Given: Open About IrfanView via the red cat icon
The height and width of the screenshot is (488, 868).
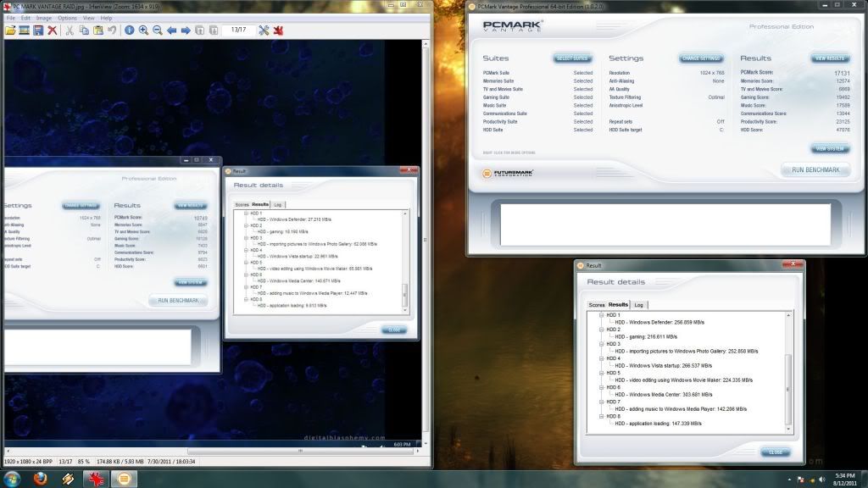Looking at the screenshot, I should coord(278,30).
